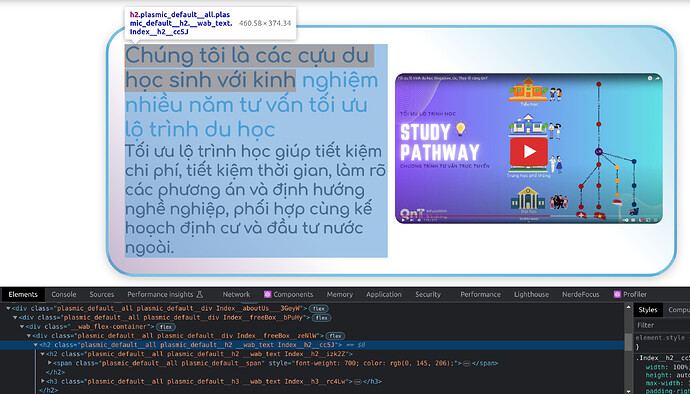The image size is (690, 394).
Task: Open the Memory tab
Action: [x=340, y=295]
